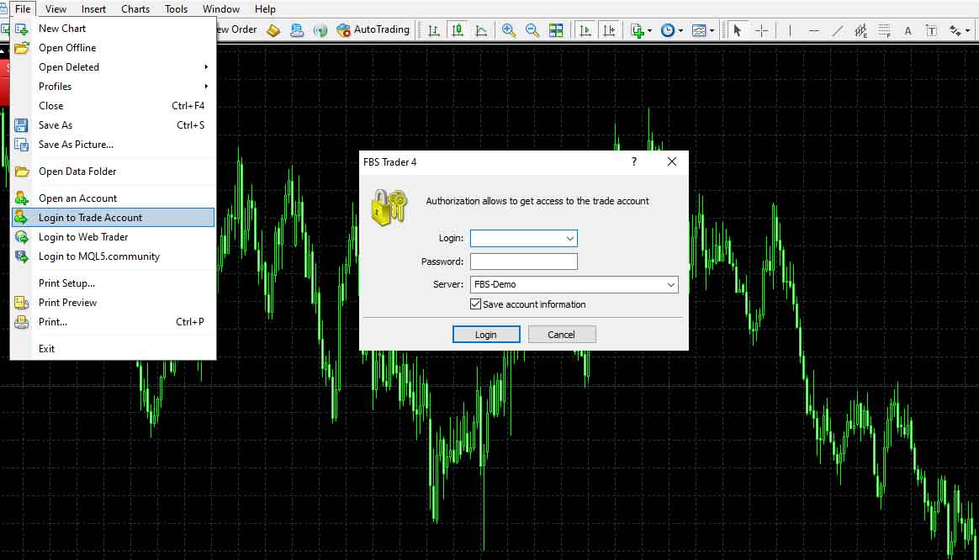
Task: Choose Save As menu entry
Action: pyautogui.click(x=113, y=124)
